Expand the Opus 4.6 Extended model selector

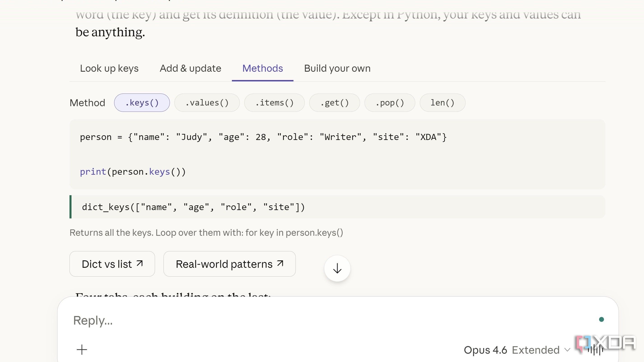[517, 350]
